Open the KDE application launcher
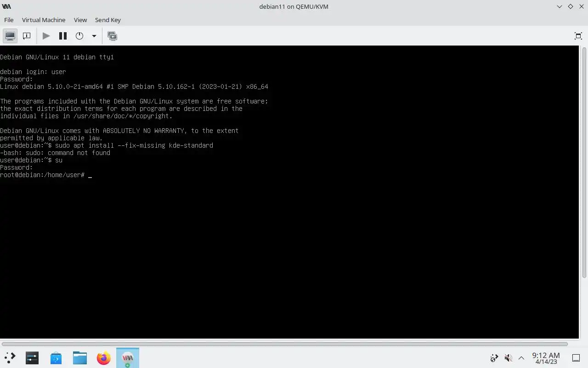Image resolution: width=588 pixels, height=368 pixels. coord(10,358)
